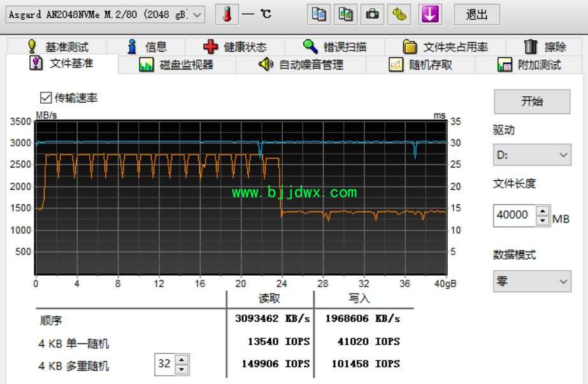Click the document icon on 文件基准 tab
Viewport: 588px width, 384px height.
[x=36, y=62]
